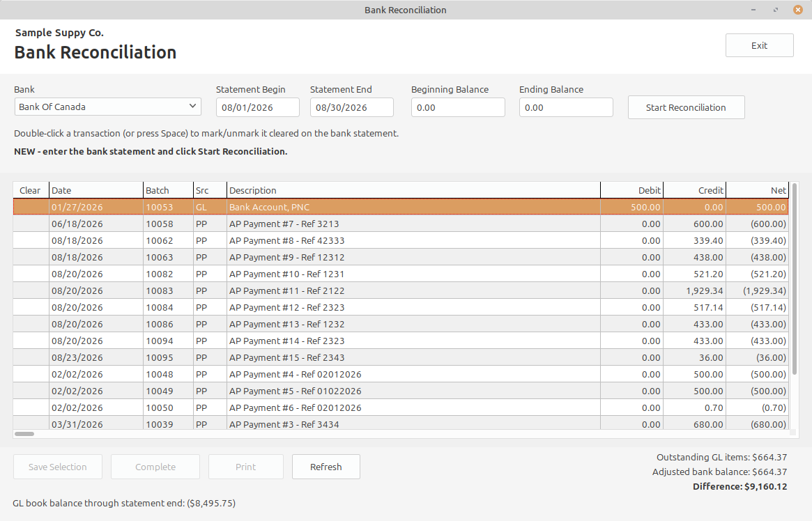The image size is (812, 521).
Task: Click the 500.00 debit cell in row 10053
Action: click(631, 207)
